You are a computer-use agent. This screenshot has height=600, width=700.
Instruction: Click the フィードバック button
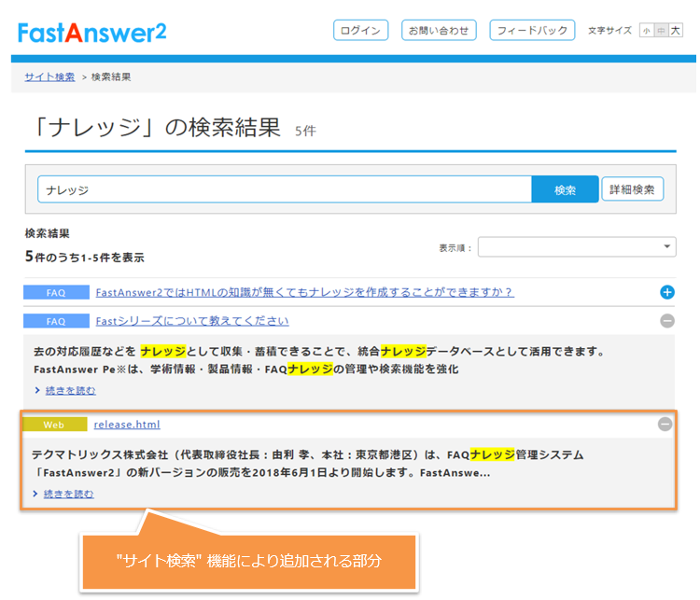(532, 31)
